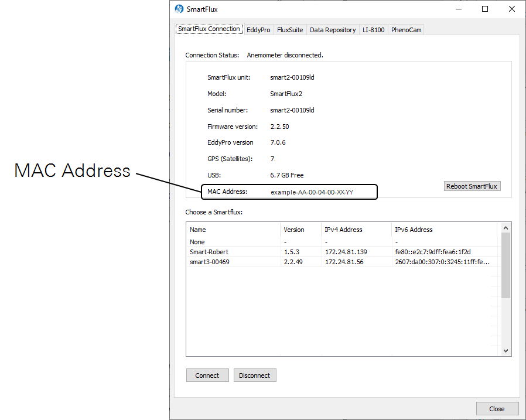Maximize the SmartFlux window

pyautogui.click(x=485, y=9)
